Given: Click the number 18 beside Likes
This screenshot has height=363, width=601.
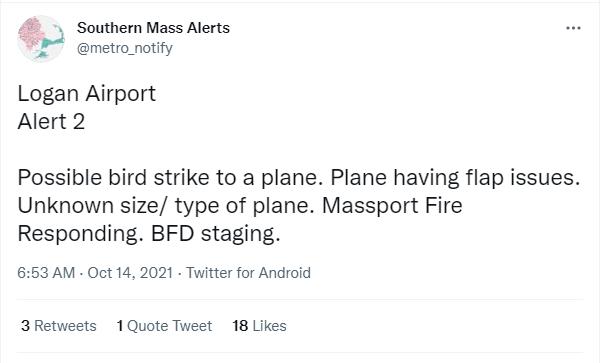Looking at the screenshot, I should click(x=240, y=326).
